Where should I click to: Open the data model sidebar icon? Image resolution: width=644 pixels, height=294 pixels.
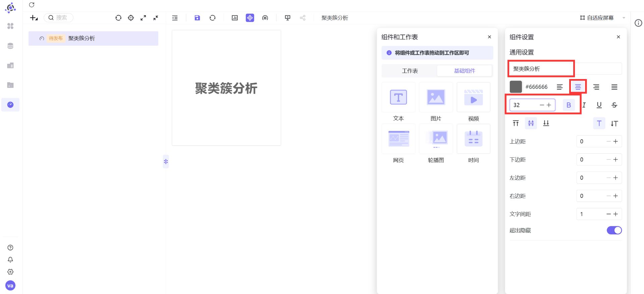[10, 65]
